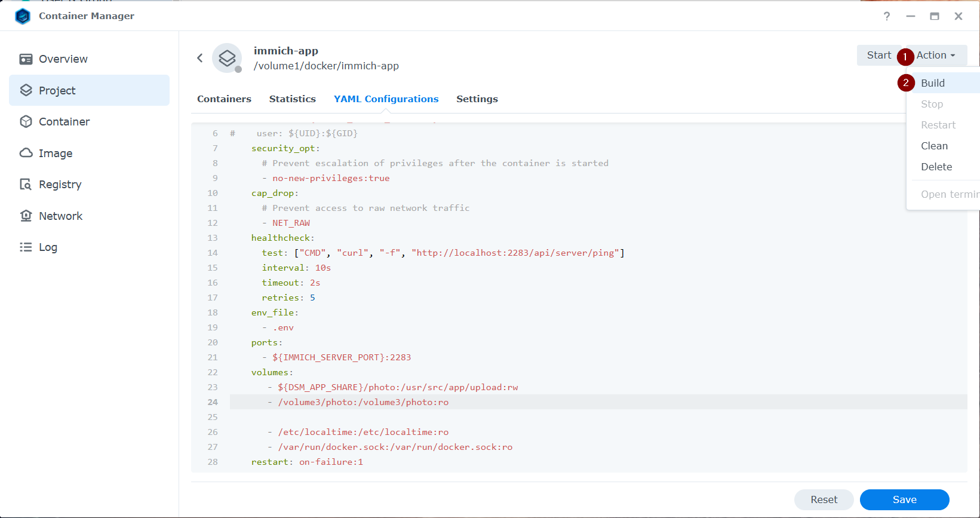Screen dimensions: 980x518
Task: Go back using the left chevron arrow
Action: [x=200, y=58]
